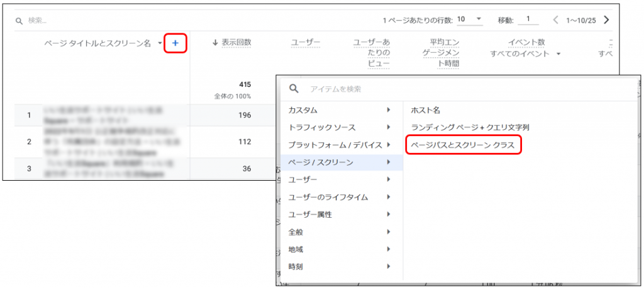Choose ホスト名 dimension

click(x=426, y=110)
